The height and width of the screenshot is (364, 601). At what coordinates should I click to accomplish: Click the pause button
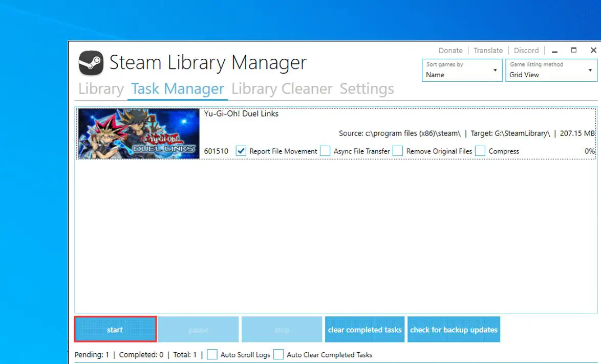[198, 330]
